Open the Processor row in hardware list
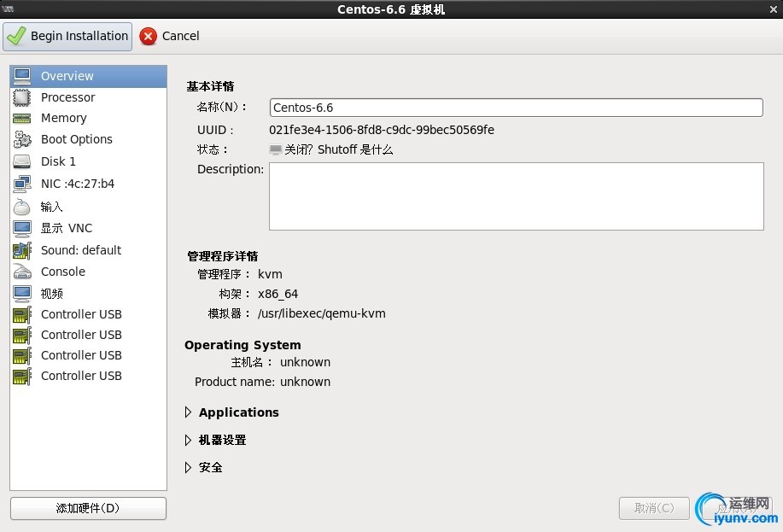The width and height of the screenshot is (783, 532). coord(89,97)
